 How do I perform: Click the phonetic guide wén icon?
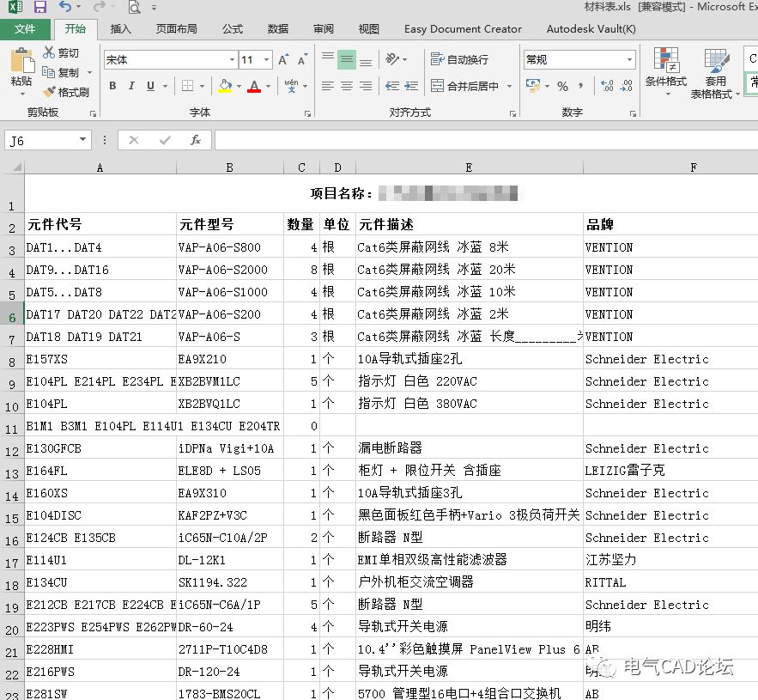291,86
